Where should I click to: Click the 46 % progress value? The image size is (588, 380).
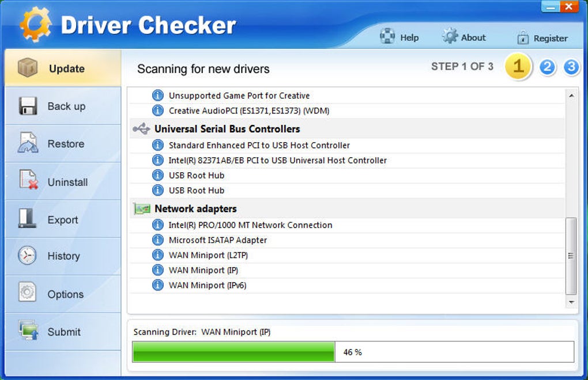tap(352, 352)
